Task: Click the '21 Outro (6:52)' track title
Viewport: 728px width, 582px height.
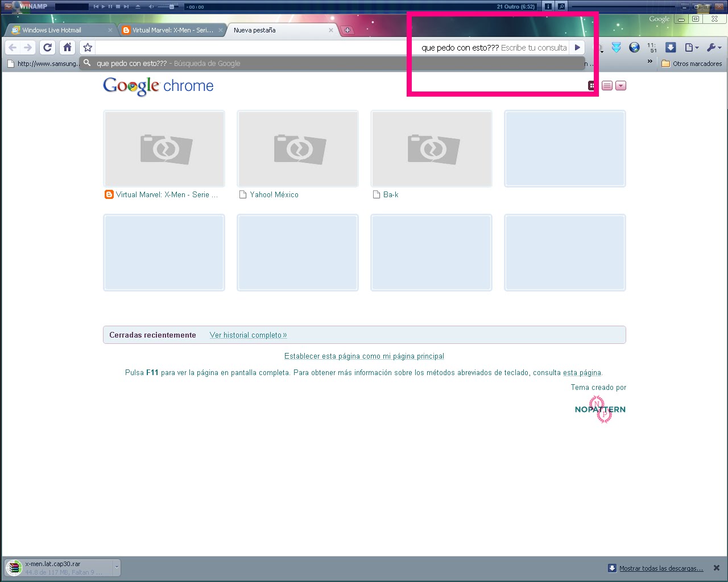Action: 516,7
